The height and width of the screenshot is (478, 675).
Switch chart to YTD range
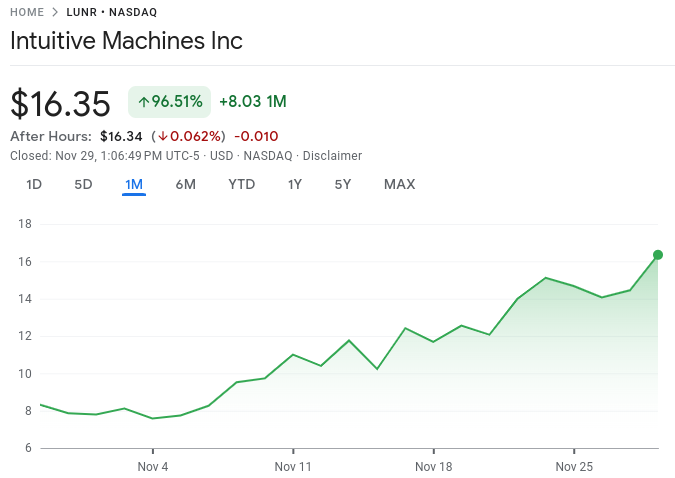point(241,184)
